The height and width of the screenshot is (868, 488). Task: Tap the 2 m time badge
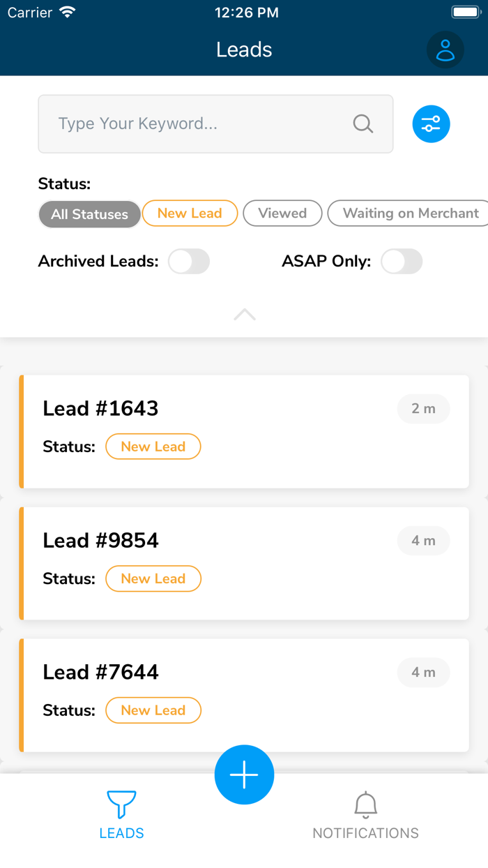(x=423, y=409)
